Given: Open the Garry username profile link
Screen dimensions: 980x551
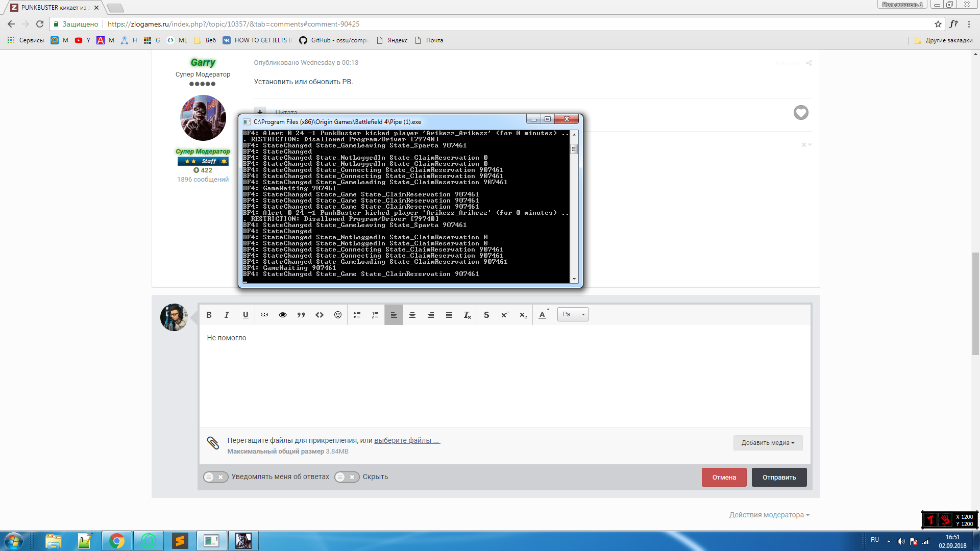Looking at the screenshot, I should point(203,62).
